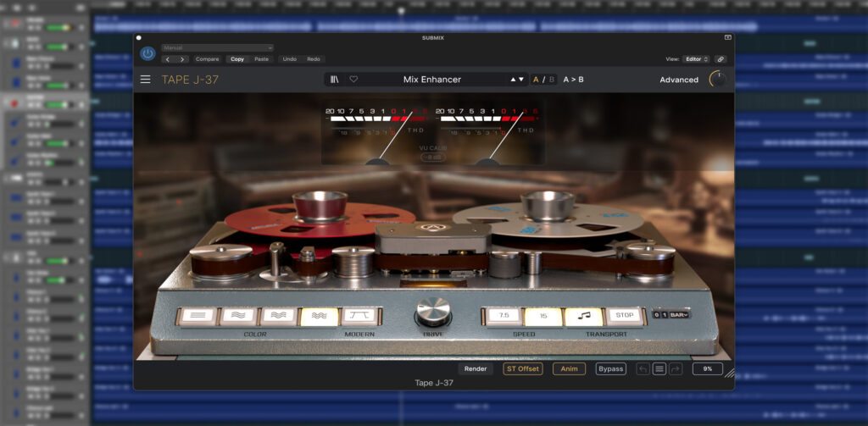The image size is (868, 426).
Task: Click the right VU meter
Action: pyautogui.click(x=488, y=136)
